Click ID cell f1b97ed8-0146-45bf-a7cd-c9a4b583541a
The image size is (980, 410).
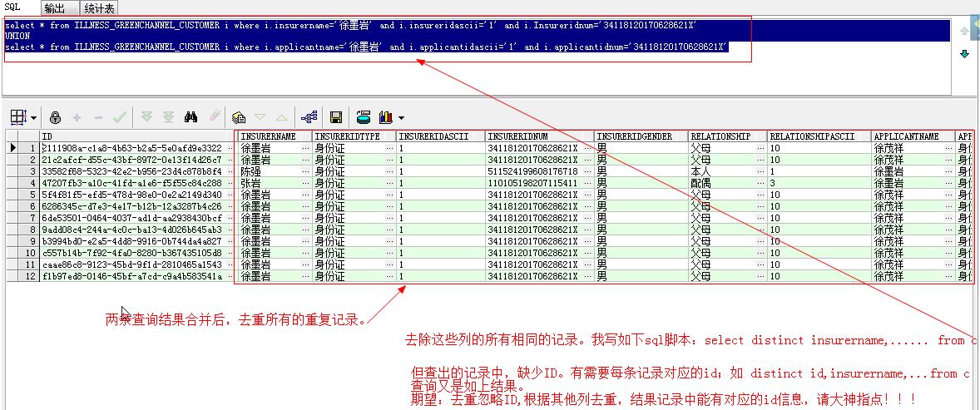[132, 276]
